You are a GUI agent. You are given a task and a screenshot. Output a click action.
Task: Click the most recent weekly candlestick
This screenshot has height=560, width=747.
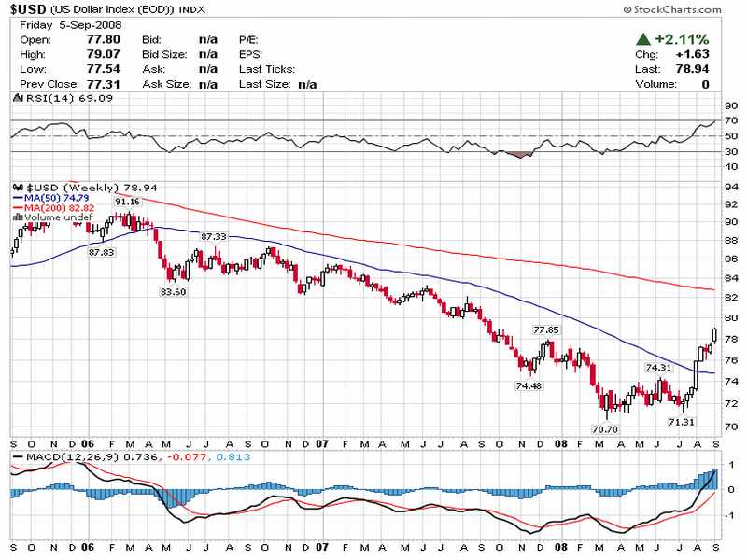click(714, 335)
